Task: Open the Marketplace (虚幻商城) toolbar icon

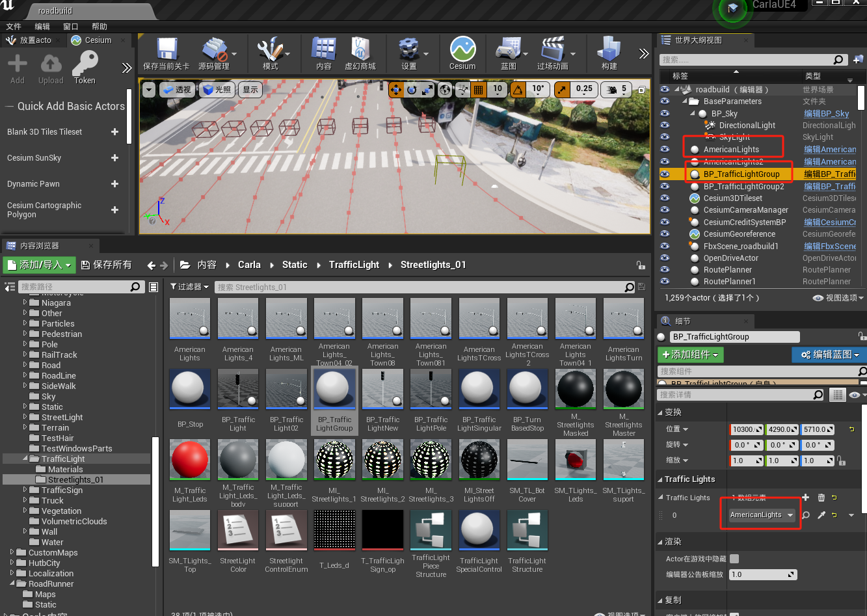Action: (360, 51)
